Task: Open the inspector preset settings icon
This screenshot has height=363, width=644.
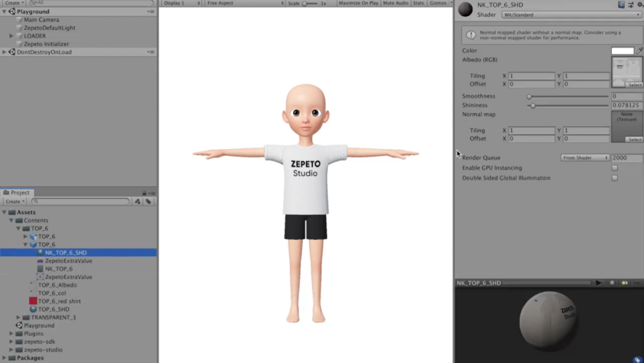Action: tap(630, 5)
